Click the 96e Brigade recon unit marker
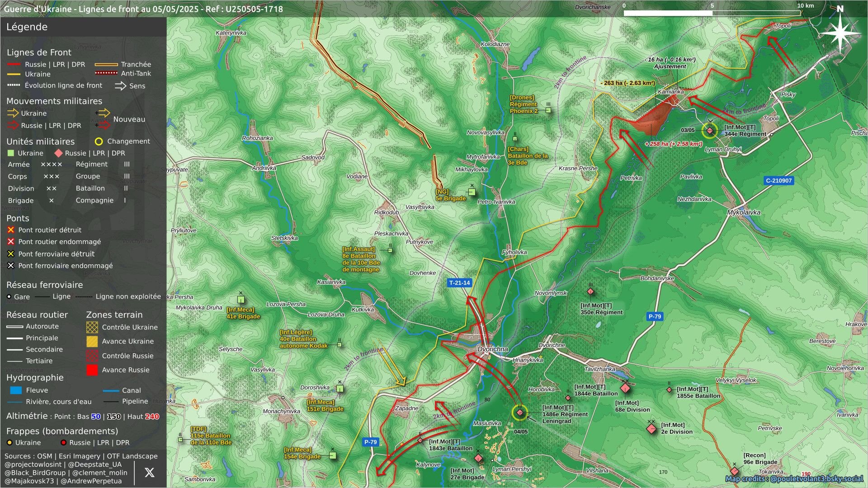Screen dimensions: 868x488 coord(735,471)
